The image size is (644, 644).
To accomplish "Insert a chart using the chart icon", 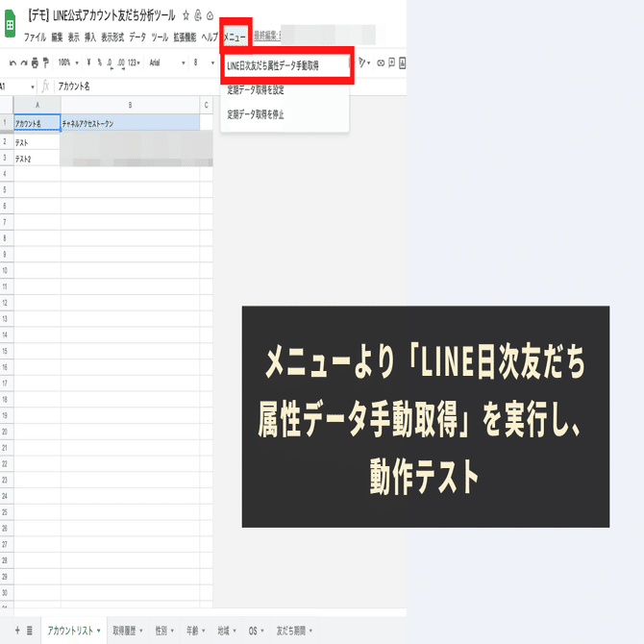I will click(x=402, y=62).
